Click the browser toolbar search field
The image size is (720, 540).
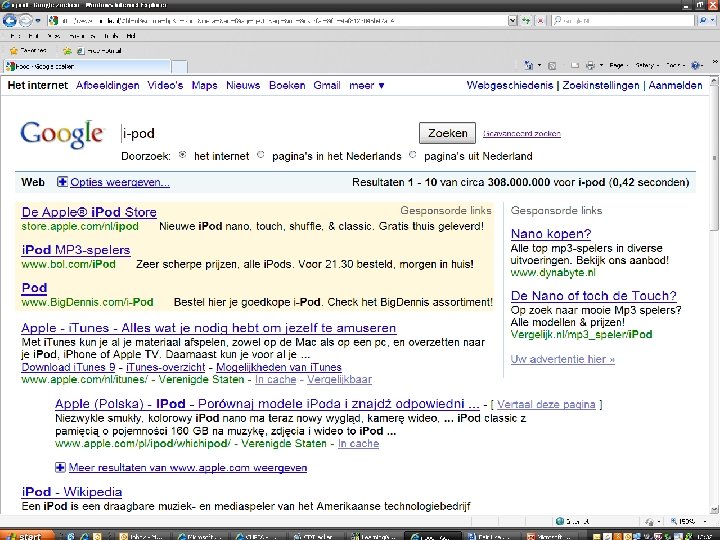(x=624, y=21)
